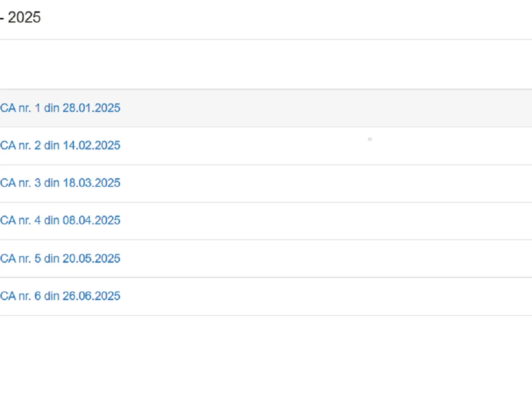Click the date 18.03.2025 in third entry
Image resolution: width=532 pixels, height=399 pixels.
click(91, 183)
